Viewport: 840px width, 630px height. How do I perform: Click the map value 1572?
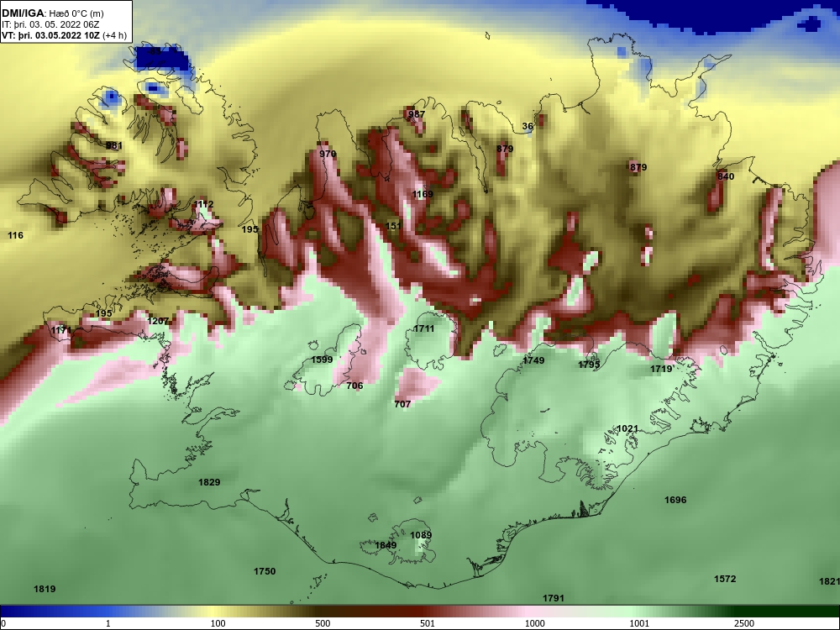point(726,579)
